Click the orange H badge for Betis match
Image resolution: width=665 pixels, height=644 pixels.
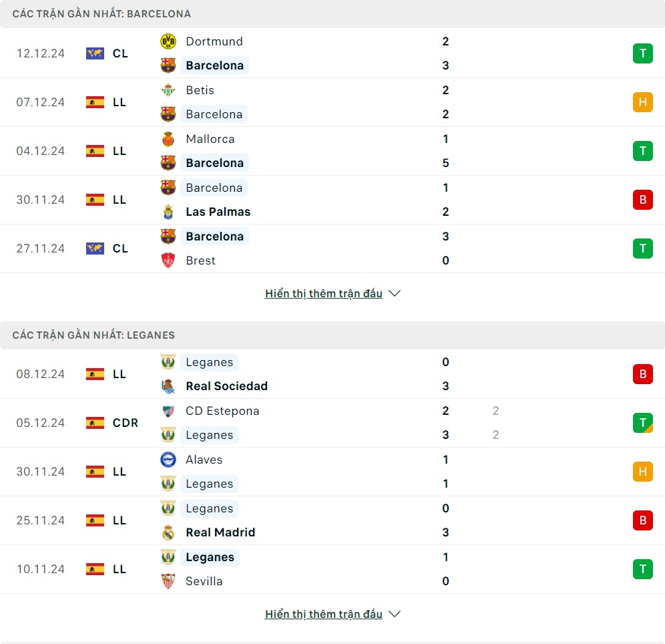(x=642, y=102)
